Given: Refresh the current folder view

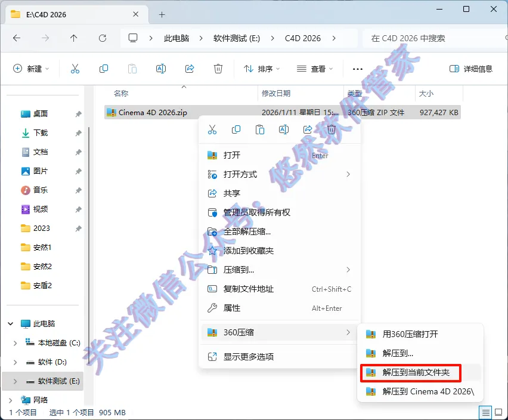Looking at the screenshot, I should coord(103,38).
